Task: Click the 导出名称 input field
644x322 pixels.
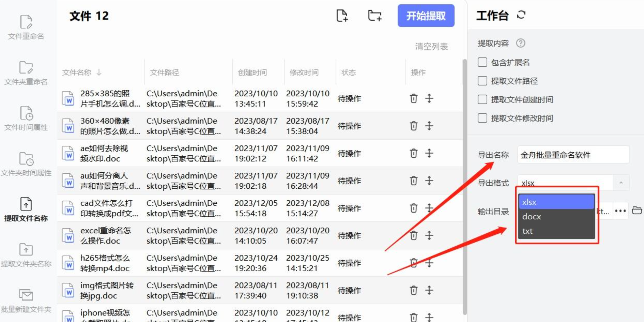Action: pyautogui.click(x=573, y=155)
